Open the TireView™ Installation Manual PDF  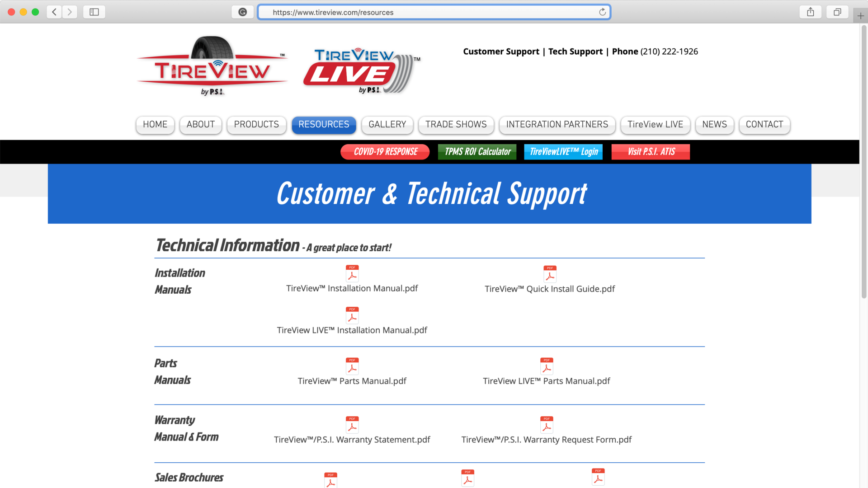tap(352, 288)
